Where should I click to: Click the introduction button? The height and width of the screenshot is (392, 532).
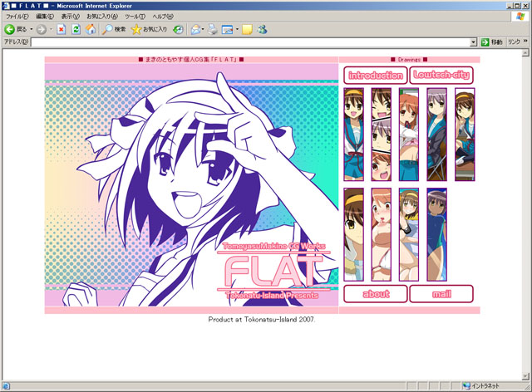coord(376,76)
